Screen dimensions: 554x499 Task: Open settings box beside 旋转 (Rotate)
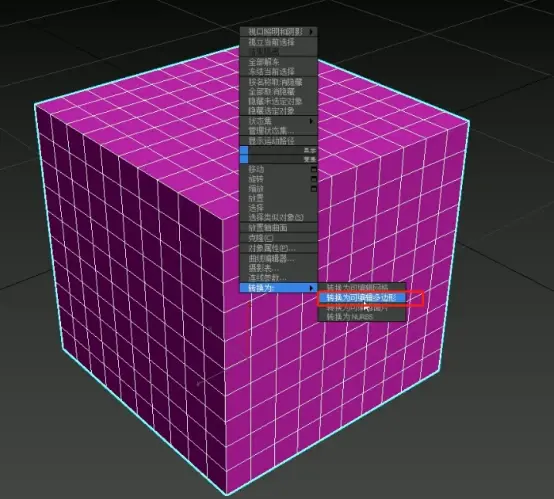[x=313, y=179]
